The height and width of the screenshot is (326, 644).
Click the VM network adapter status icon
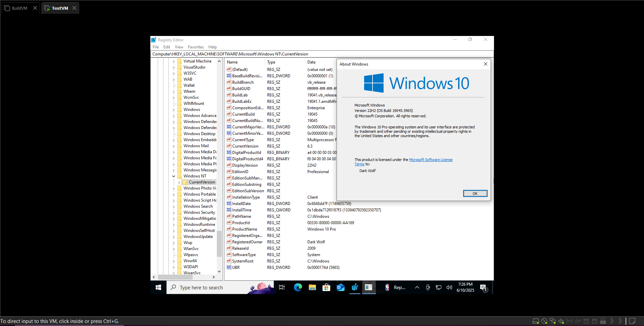point(553,321)
